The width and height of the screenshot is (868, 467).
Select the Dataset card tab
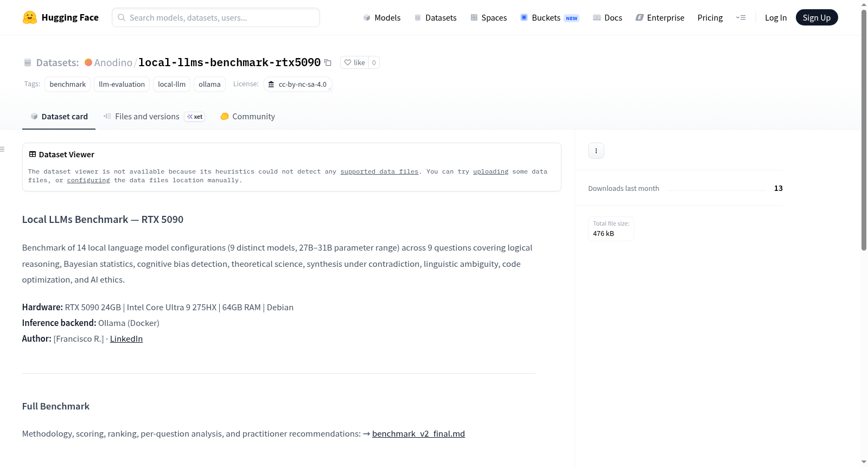pyautogui.click(x=59, y=117)
